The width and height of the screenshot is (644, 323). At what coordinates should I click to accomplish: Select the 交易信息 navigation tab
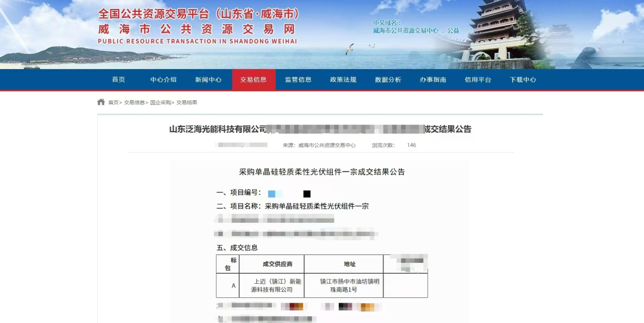pos(253,80)
